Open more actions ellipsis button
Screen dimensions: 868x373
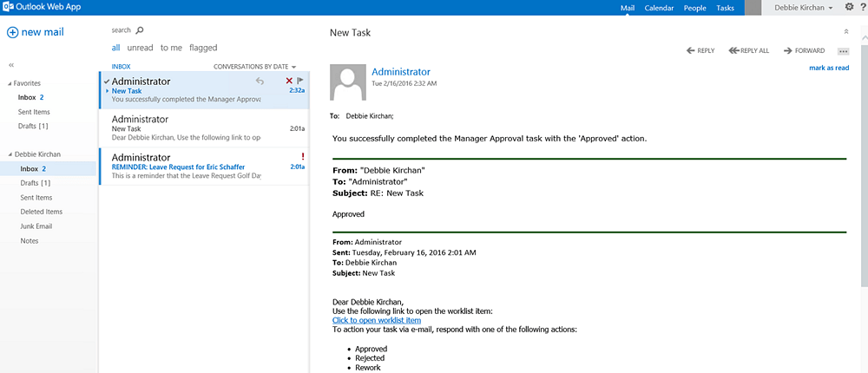pos(843,51)
